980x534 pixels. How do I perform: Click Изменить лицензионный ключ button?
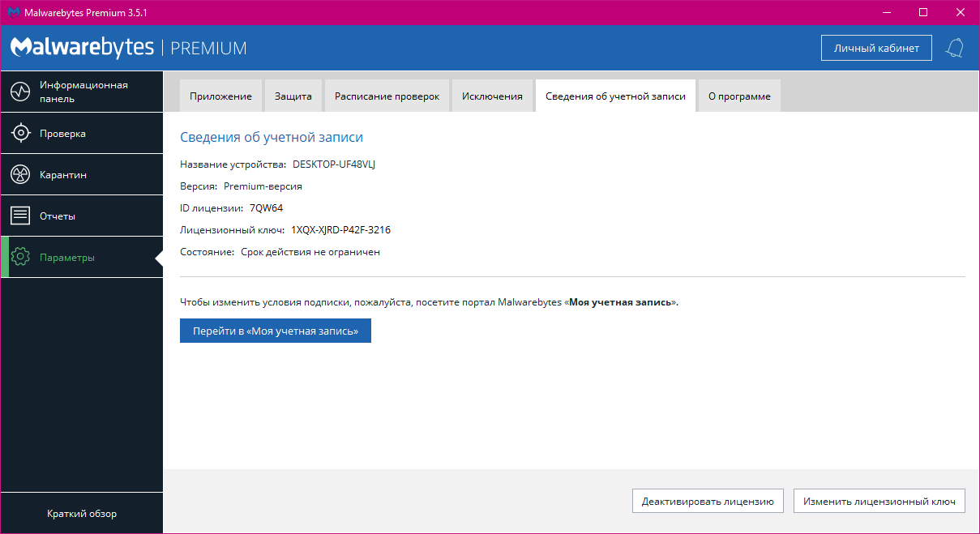click(879, 502)
